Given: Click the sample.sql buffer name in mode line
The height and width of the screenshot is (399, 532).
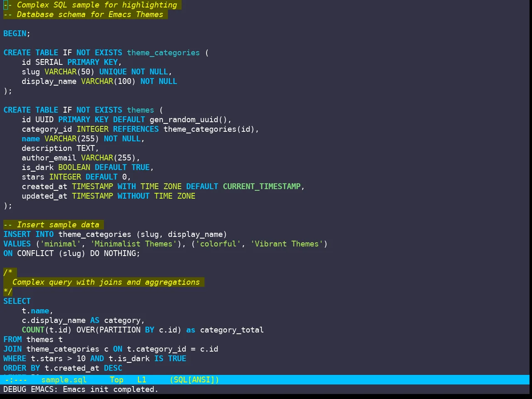Looking at the screenshot, I should point(64,379).
